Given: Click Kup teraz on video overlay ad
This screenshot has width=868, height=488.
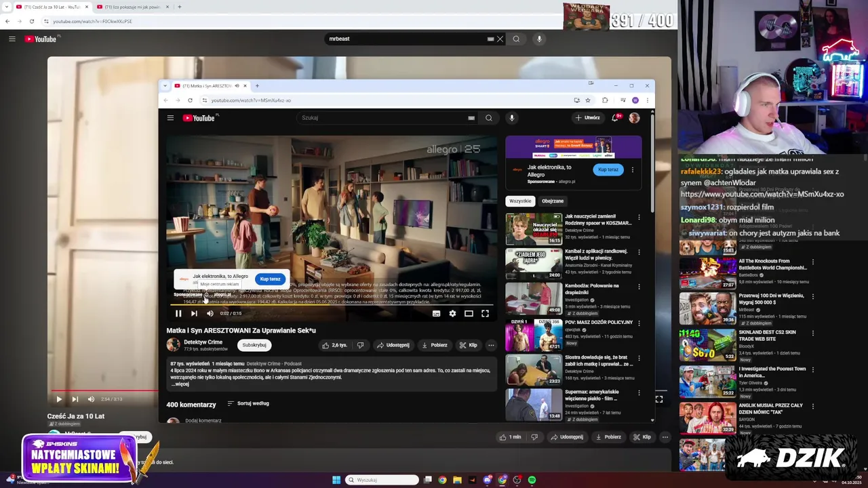Looking at the screenshot, I should point(270,279).
